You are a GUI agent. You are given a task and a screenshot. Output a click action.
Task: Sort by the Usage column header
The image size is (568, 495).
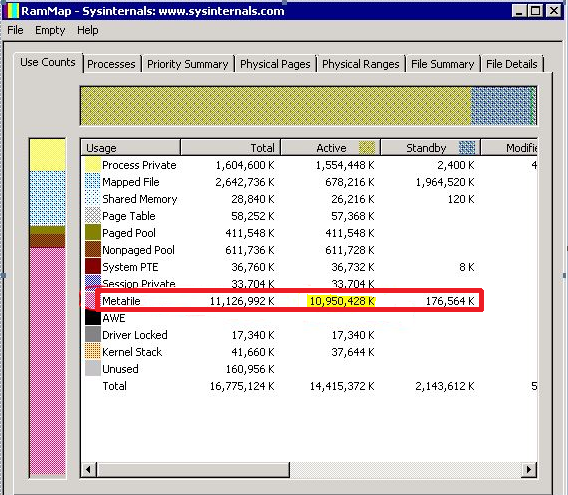click(130, 148)
